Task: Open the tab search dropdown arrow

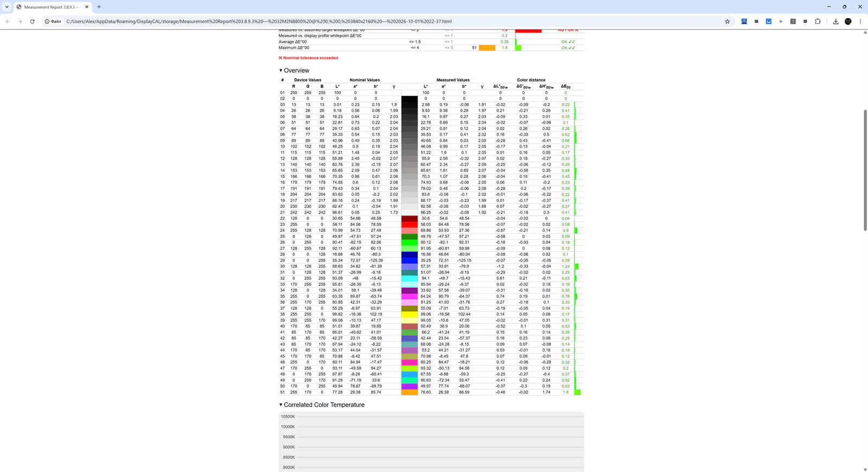Action: pyautogui.click(x=7, y=7)
